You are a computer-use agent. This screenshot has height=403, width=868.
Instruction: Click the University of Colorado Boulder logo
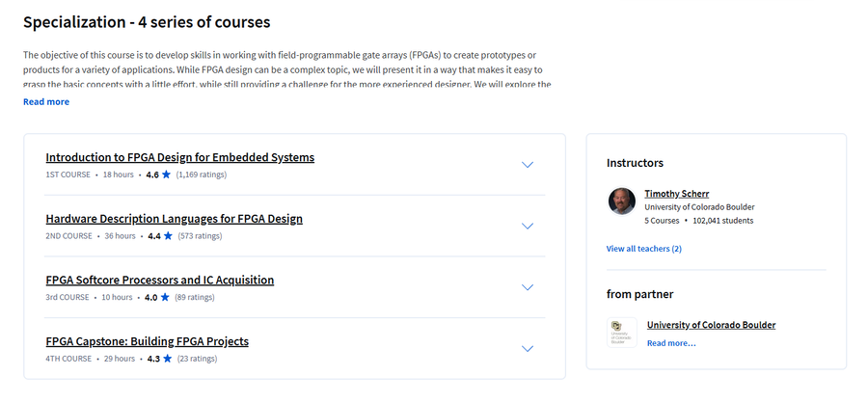(622, 333)
